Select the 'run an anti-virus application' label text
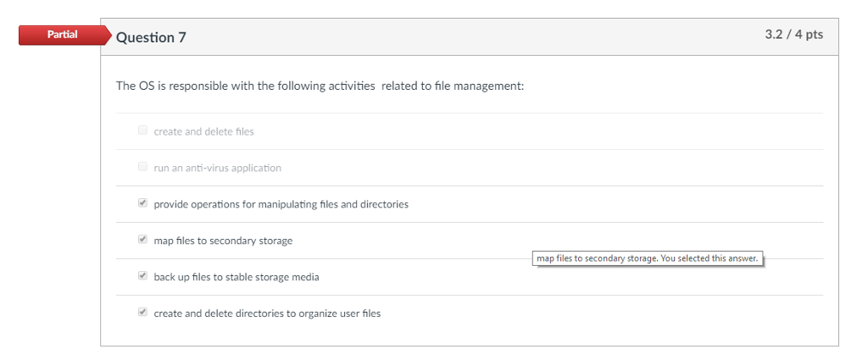 pos(217,168)
